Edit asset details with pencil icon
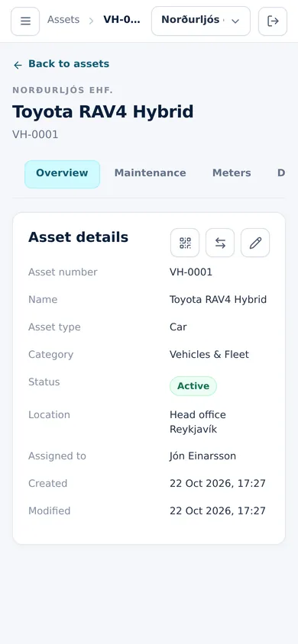 (x=255, y=243)
